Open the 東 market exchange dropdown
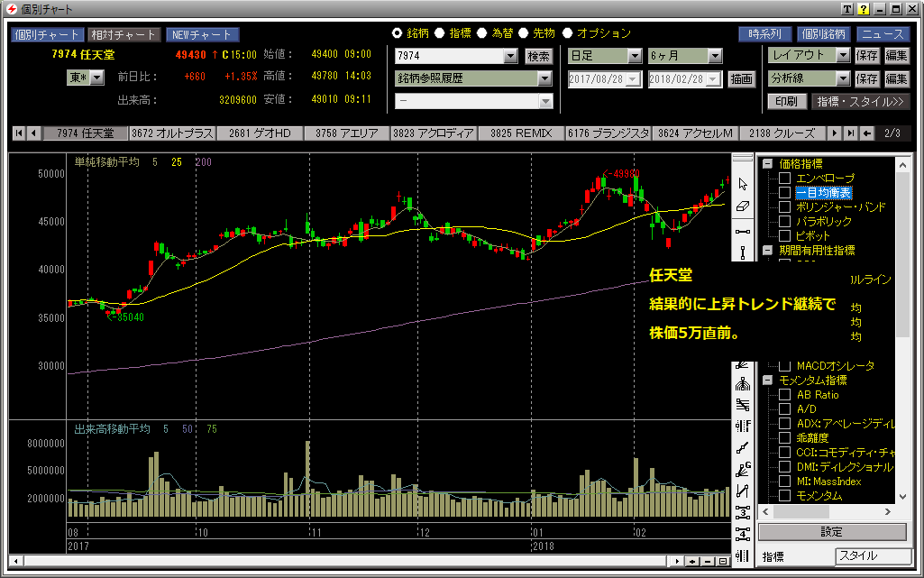 tap(97, 78)
